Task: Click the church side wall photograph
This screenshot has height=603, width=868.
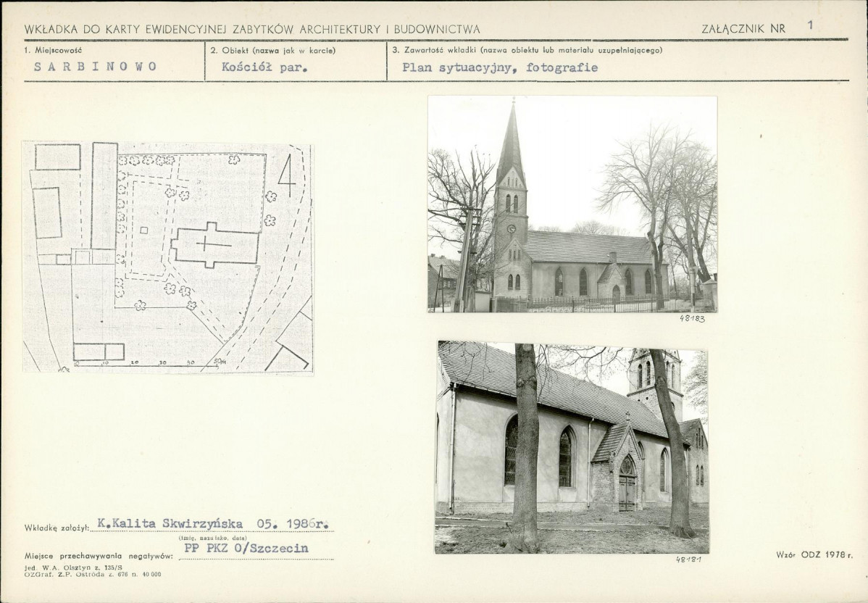Action: coord(572,447)
